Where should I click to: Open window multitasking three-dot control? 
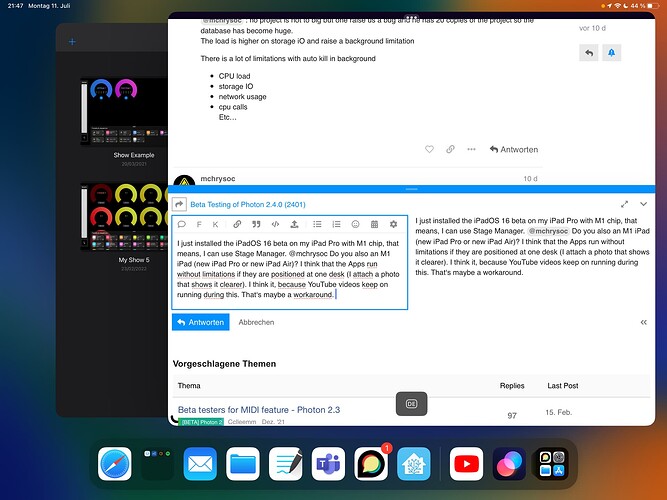click(411, 17)
